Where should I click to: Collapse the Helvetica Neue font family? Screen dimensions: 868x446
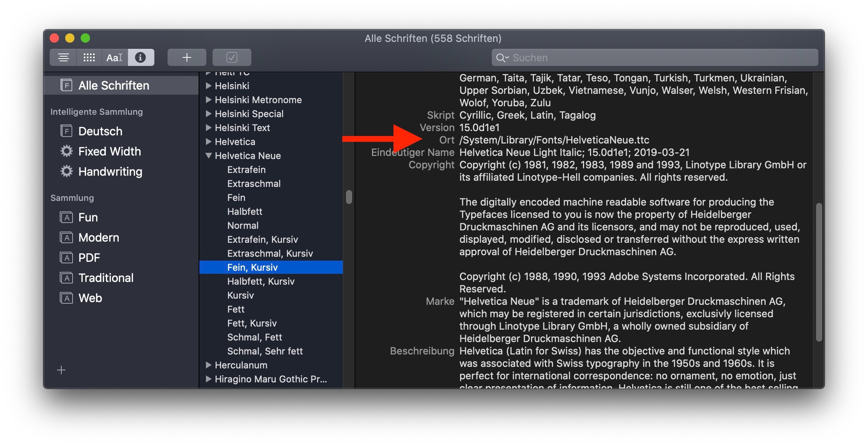click(209, 156)
